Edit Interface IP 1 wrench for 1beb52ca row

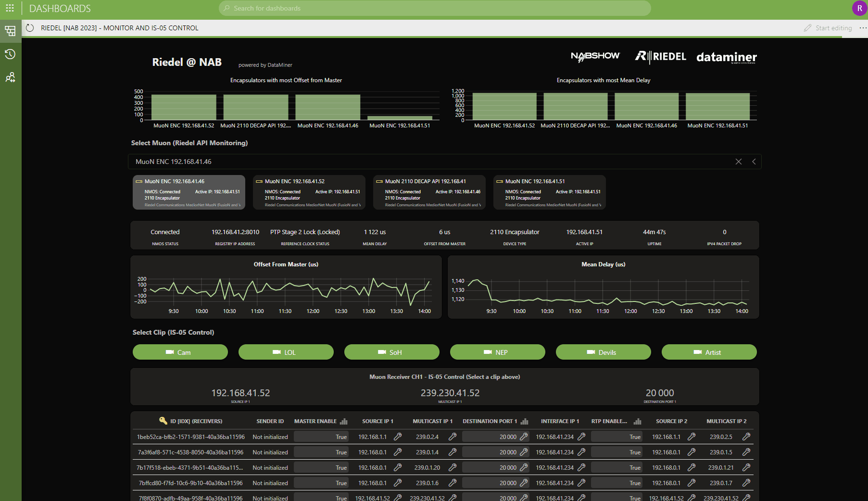point(581,437)
